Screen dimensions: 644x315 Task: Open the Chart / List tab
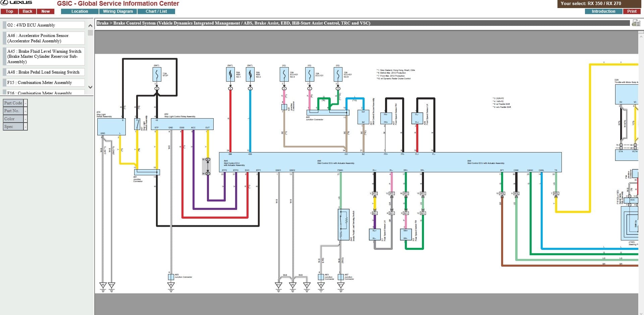coord(156,11)
